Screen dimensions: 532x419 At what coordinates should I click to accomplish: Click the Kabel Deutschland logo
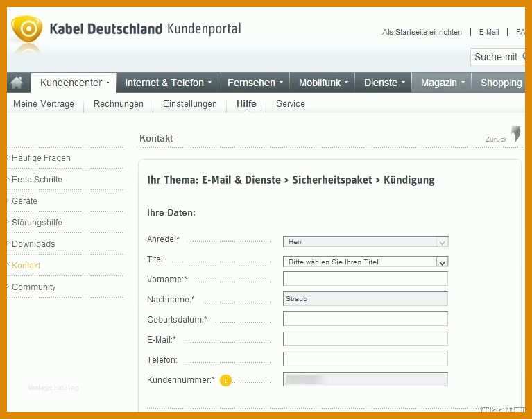click(27, 29)
